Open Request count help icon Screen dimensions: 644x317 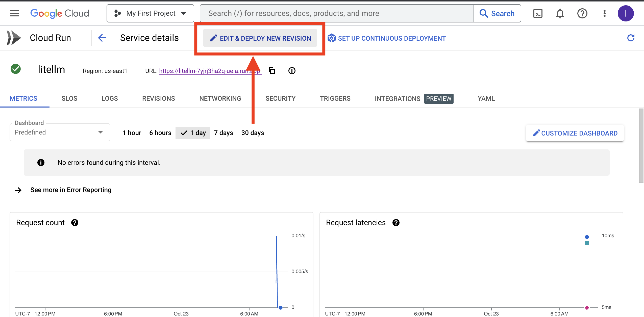(x=75, y=223)
